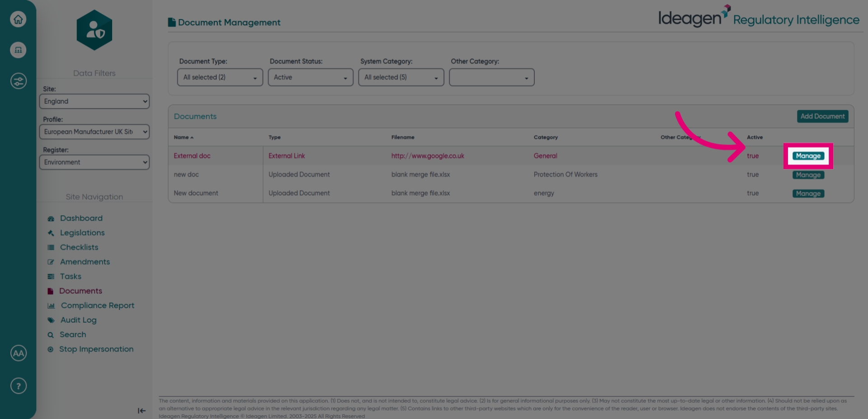Select the New document name cell
Image resolution: width=868 pixels, height=419 pixels.
coord(196,193)
